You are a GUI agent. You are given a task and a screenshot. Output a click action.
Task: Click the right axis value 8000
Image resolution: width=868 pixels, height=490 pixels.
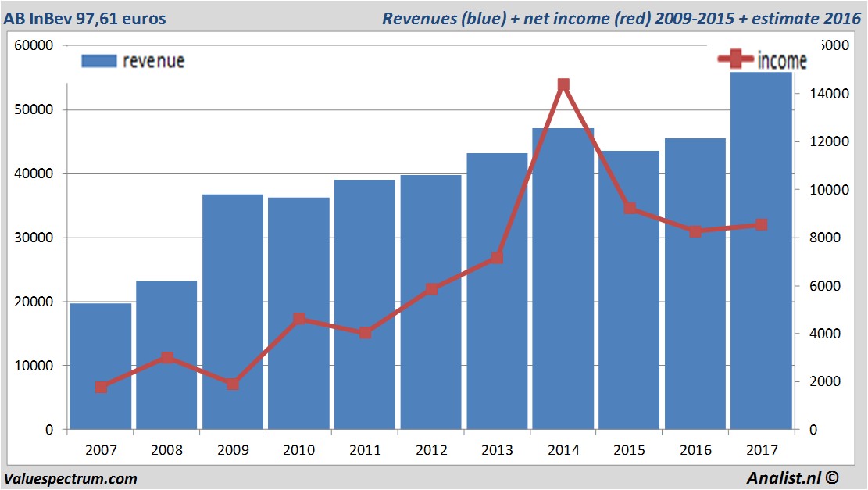click(x=825, y=238)
